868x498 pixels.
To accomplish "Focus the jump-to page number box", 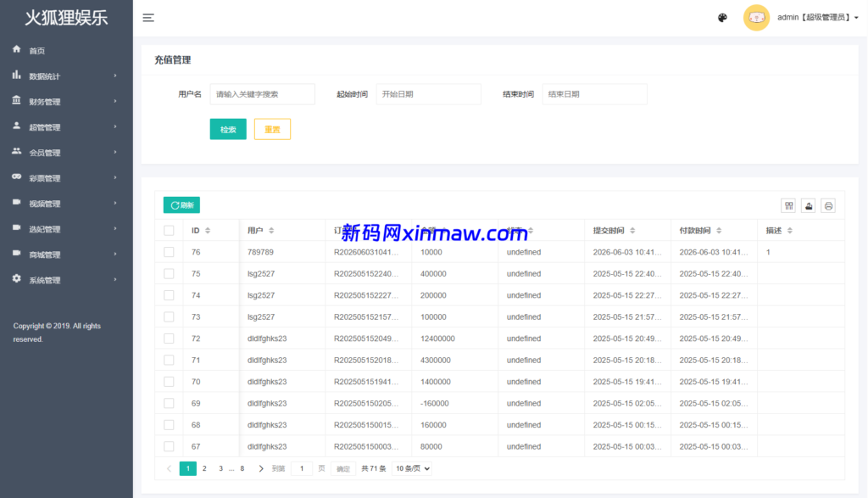I will point(302,468).
